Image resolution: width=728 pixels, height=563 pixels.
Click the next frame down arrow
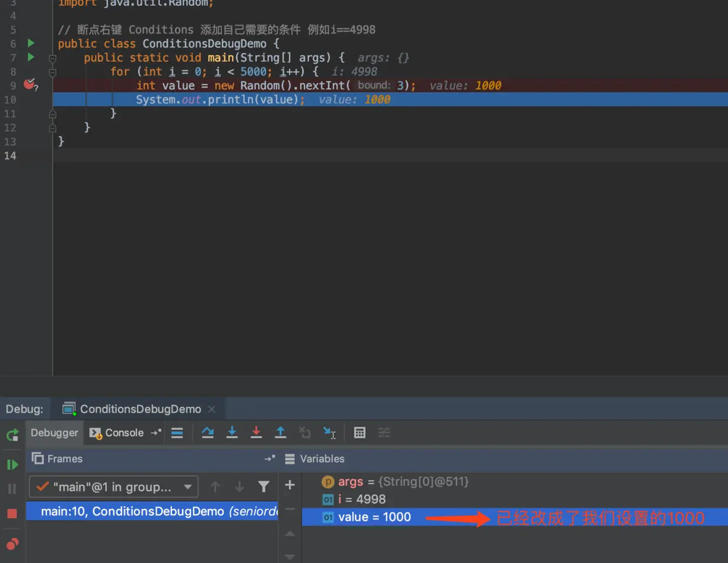pyautogui.click(x=240, y=487)
